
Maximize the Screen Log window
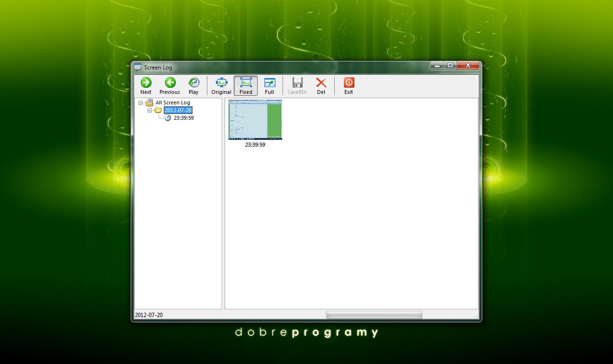(x=450, y=66)
